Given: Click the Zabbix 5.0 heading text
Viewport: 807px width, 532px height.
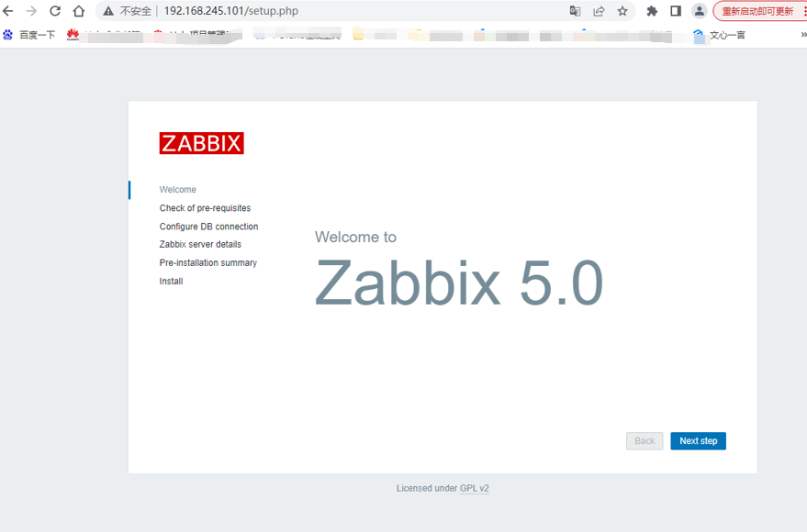Looking at the screenshot, I should click(458, 283).
